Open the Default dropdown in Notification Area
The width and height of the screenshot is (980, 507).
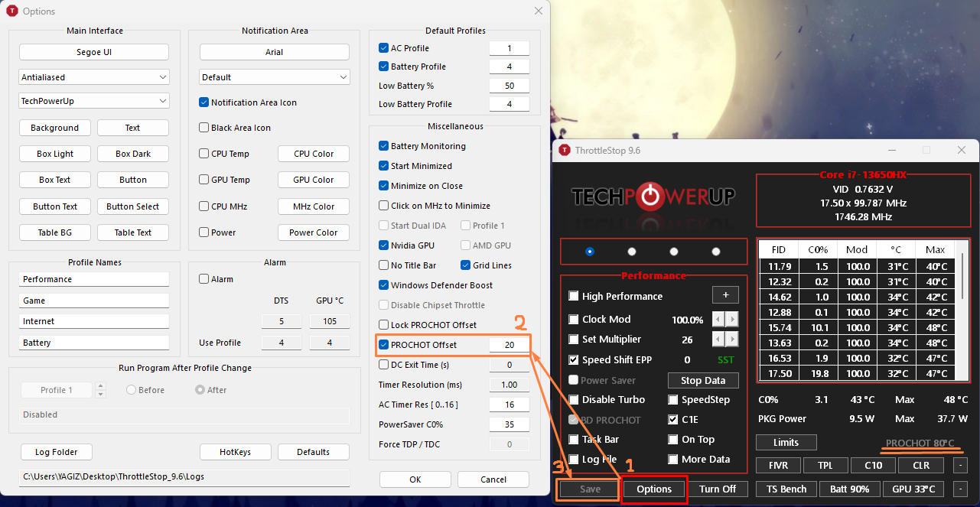click(x=275, y=77)
